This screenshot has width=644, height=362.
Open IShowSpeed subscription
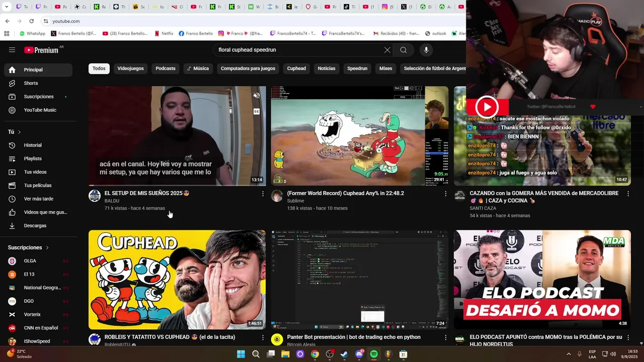tap(38, 341)
